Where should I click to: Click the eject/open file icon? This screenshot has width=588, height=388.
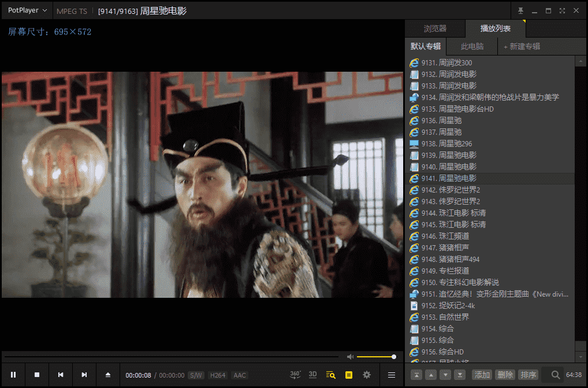point(107,375)
